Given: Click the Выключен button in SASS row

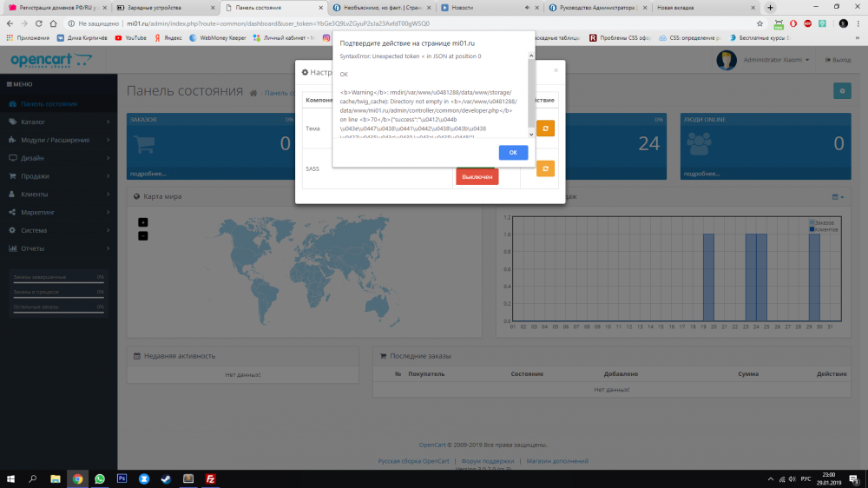Looking at the screenshot, I should 477,176.
